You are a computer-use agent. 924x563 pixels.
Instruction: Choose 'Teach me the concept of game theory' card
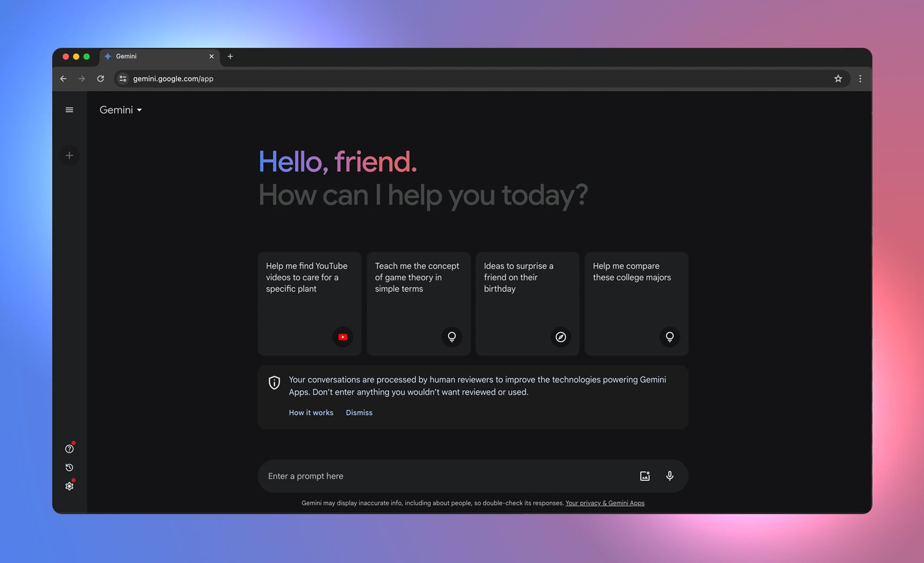point(419,303)
